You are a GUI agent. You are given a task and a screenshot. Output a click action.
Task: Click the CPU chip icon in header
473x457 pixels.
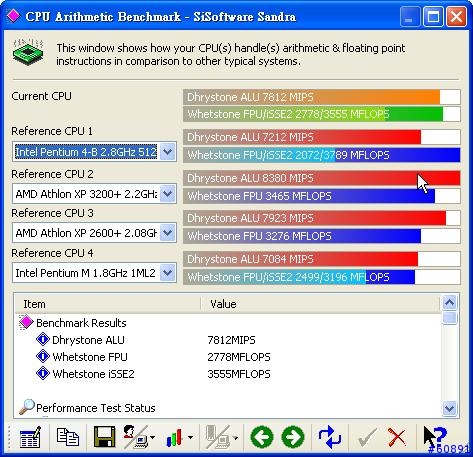coord(28,52)
